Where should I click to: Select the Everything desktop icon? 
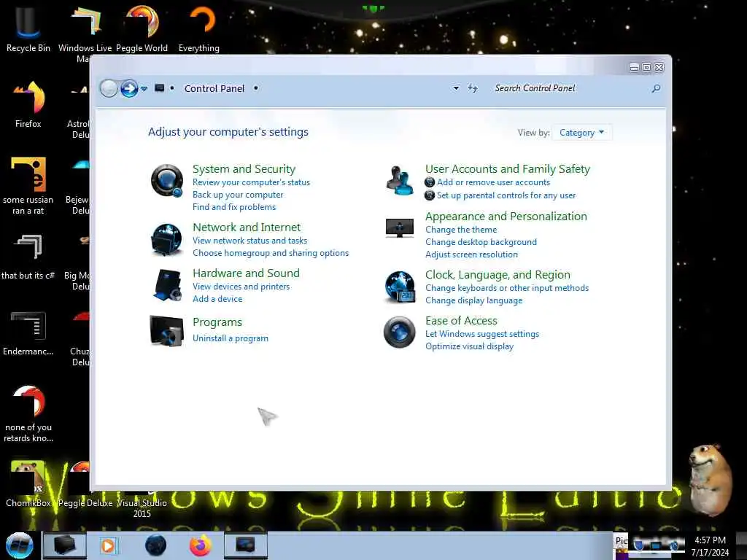199,28
